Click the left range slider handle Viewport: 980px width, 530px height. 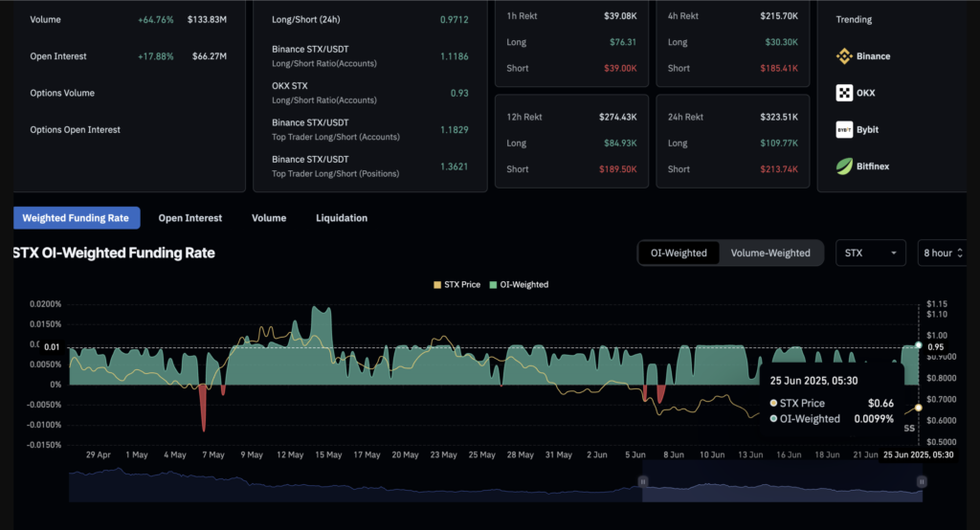(642, 481)
